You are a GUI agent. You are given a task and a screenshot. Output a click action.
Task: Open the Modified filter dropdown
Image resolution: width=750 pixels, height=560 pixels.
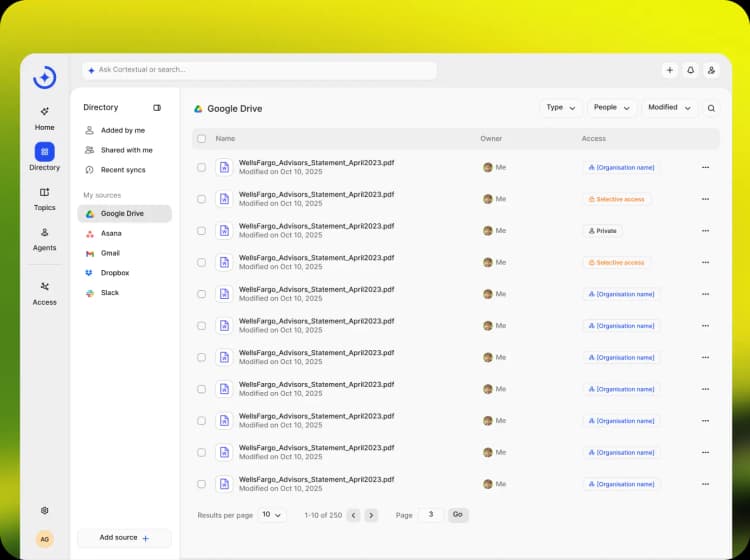tap(669, 108)
